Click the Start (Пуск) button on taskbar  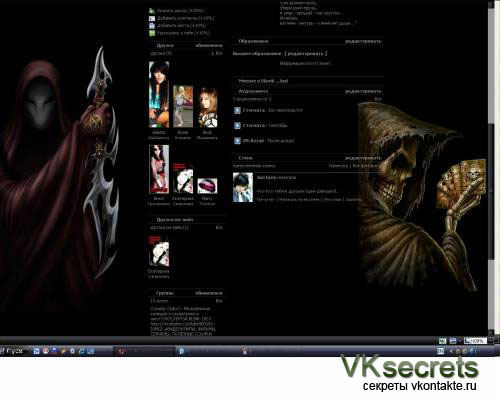click(x=12, y=351)
